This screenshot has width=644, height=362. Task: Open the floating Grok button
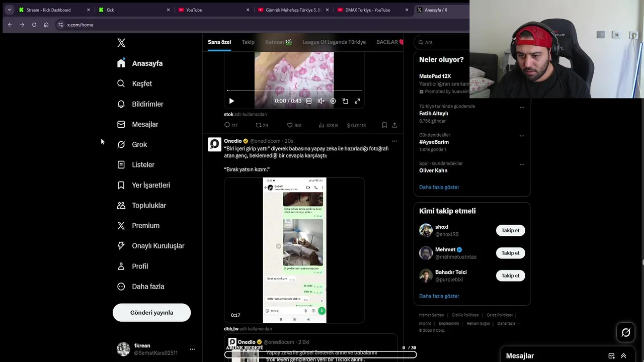[x=626, y=332]
